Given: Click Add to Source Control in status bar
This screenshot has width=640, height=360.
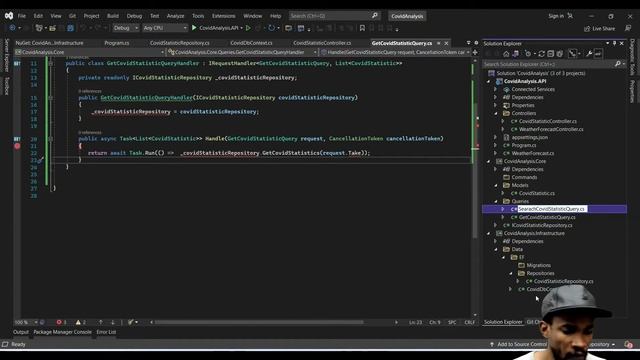Looking at the screenshot, I should [x=519, y=344].
